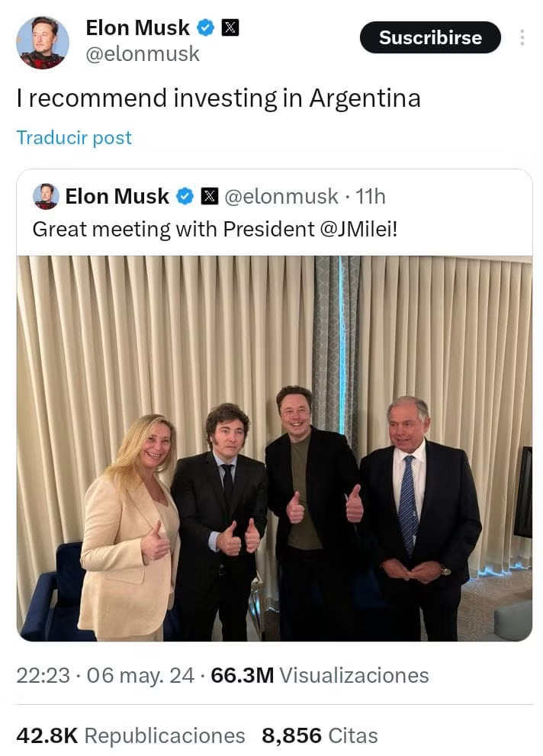Click the small avatar in quoted post
543x756 pixels.
(x=46, y=196)
